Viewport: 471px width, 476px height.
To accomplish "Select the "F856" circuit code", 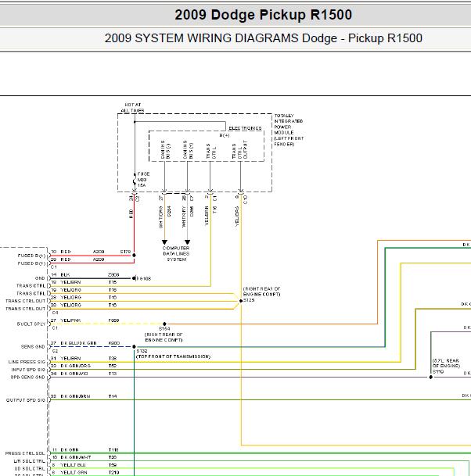I will click(113, 320).
